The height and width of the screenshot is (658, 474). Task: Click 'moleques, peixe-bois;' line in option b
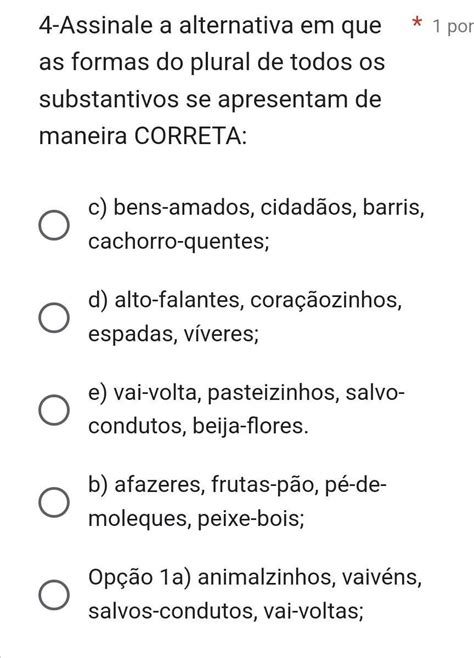coord(196,519)
